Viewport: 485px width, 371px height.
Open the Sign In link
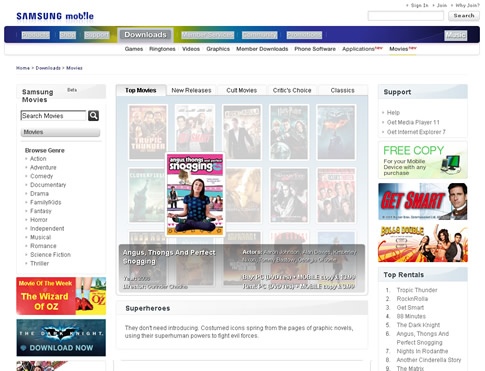click(419, 5)
